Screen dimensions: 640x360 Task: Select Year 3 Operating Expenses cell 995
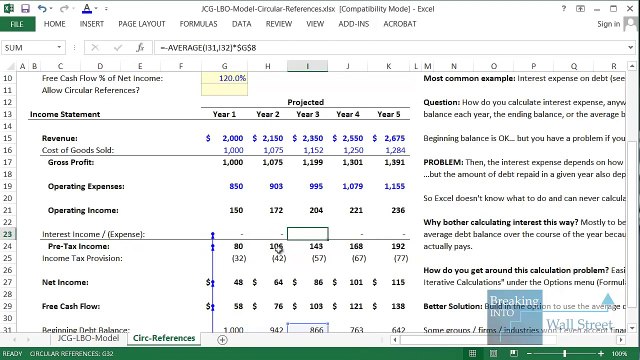[x=307, y=186]
